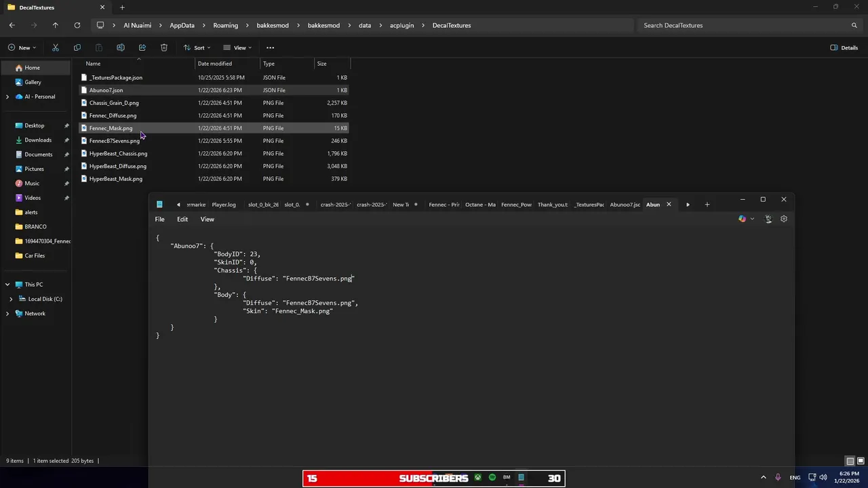868x488 pixels.
Task: Open Notepad View menu
Action: click(207, 220)
